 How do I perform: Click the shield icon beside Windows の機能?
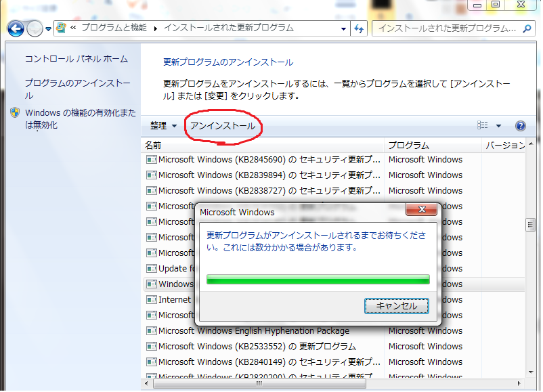[x=15, y=112]
